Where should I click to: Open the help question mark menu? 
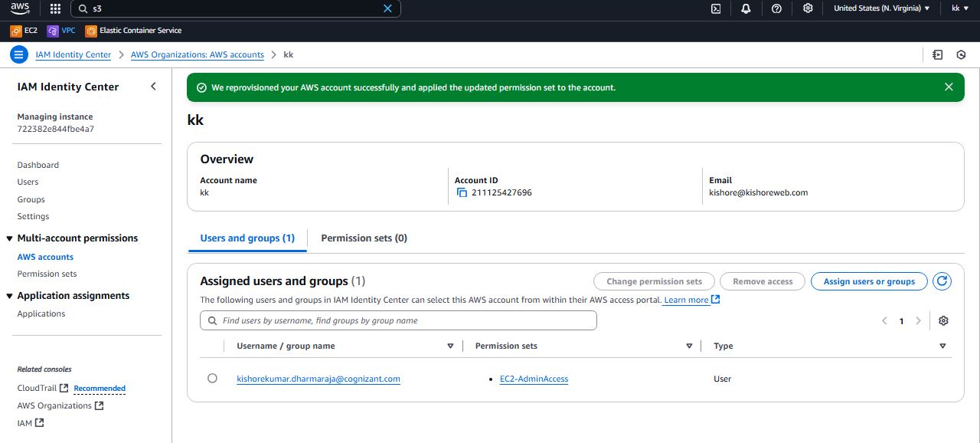776,8
